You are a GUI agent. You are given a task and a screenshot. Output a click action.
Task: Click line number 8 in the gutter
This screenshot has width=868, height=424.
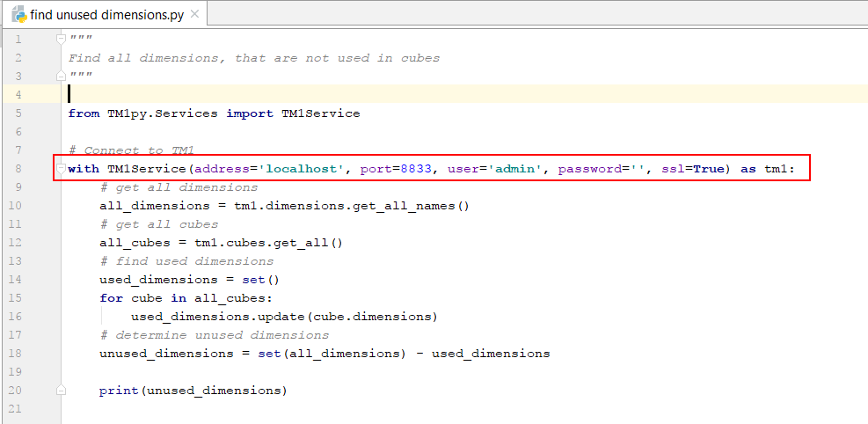18,169
